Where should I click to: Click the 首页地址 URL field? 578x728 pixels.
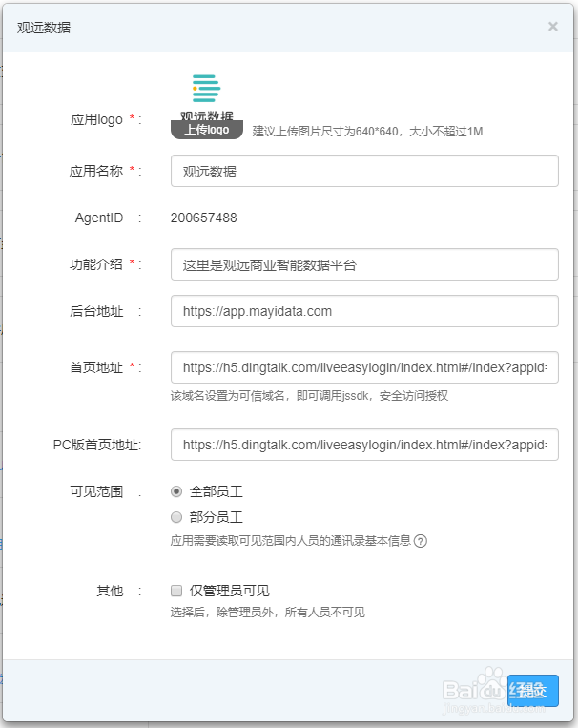(364, 367)
